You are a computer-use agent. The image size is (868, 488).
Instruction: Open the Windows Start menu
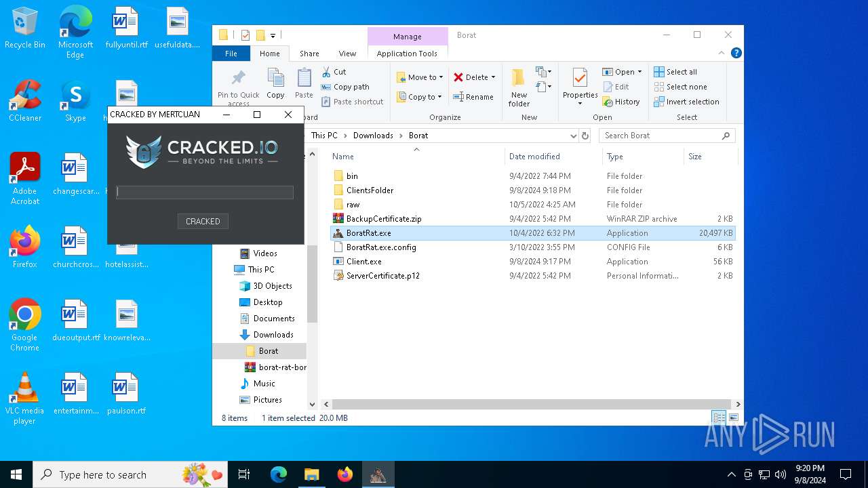click(x=16, y=474)
